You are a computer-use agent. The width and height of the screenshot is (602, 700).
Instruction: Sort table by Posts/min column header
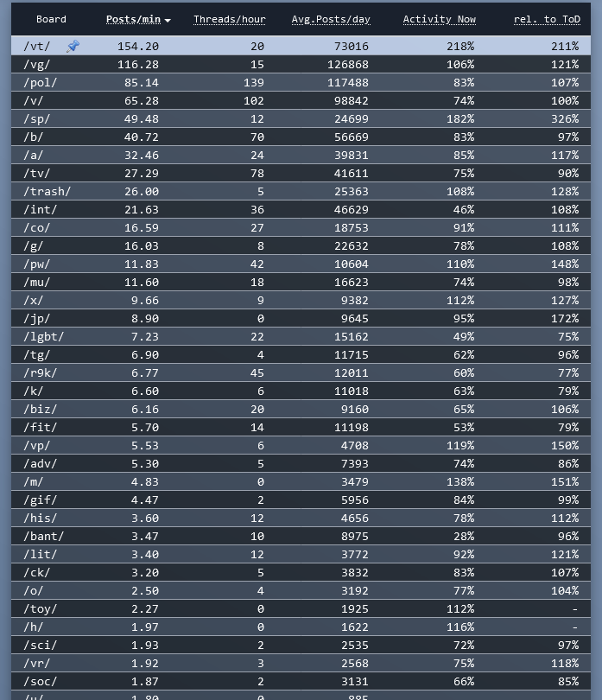133,19
